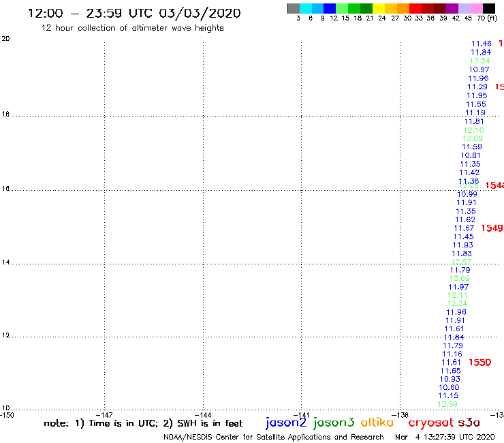Image resolution: width=504 pixels, height=443 pixels.
Task: Click the wave height value 11.67
Action: coord(464,228)
